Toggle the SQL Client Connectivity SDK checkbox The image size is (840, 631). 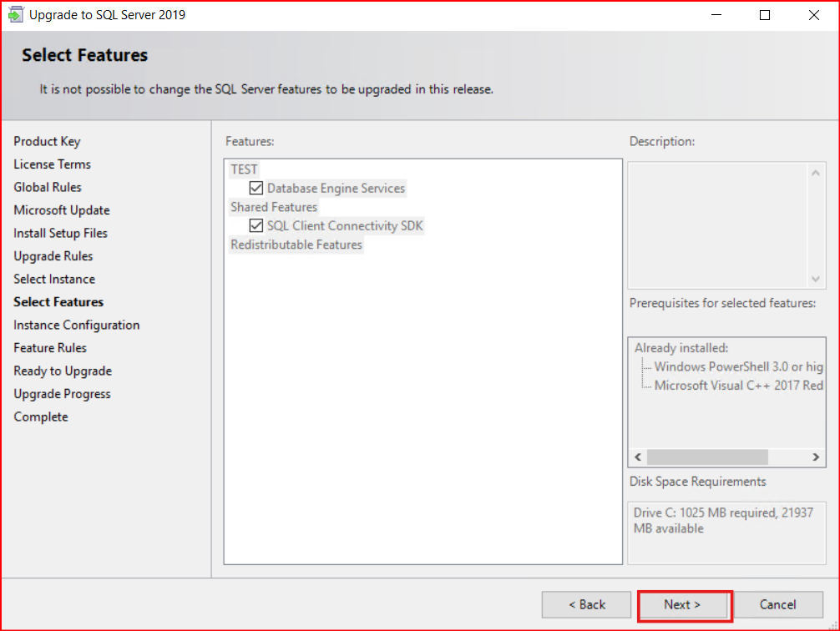click(256, 226)
